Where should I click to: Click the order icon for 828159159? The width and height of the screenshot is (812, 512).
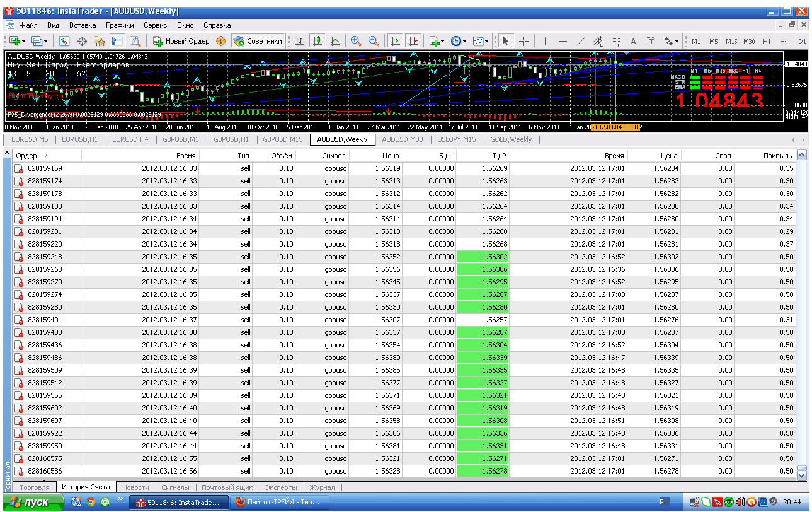pos(19,168)
